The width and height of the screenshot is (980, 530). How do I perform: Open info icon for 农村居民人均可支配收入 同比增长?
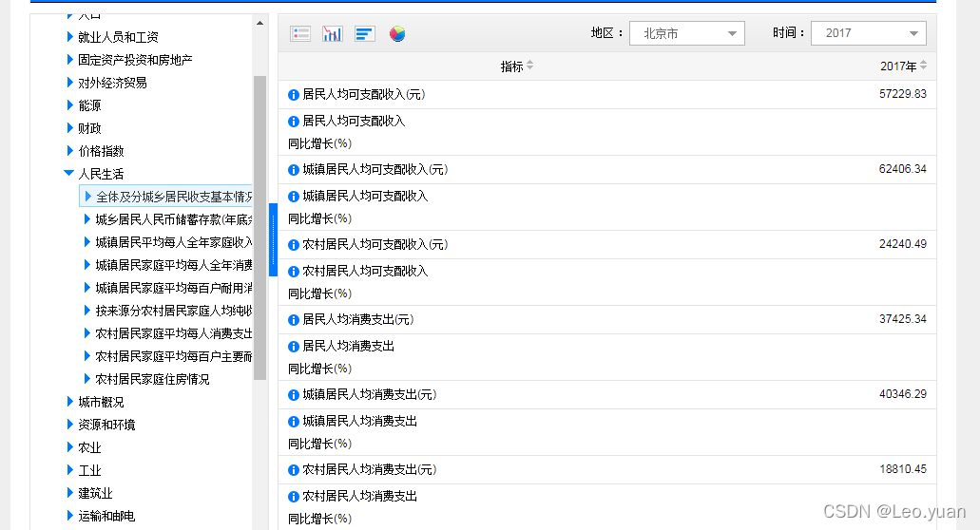click(293, 272)
